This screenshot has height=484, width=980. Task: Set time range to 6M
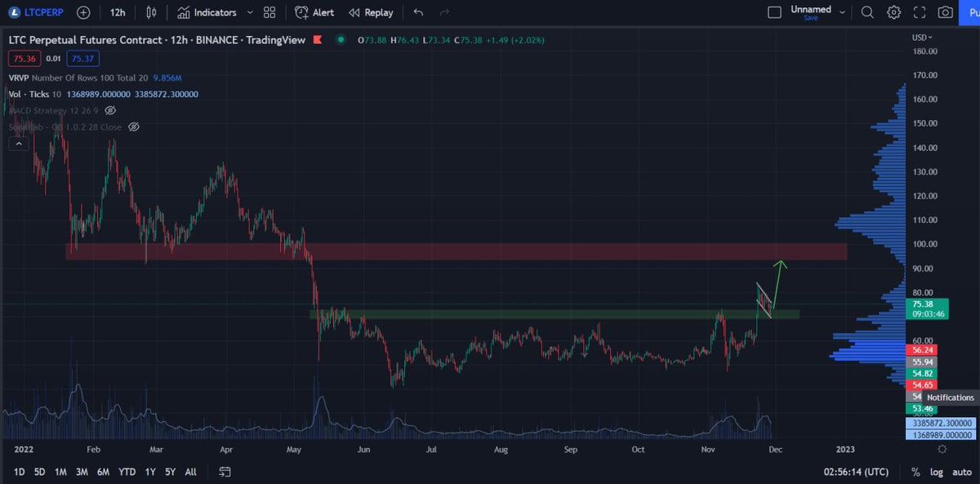(104, 472)
